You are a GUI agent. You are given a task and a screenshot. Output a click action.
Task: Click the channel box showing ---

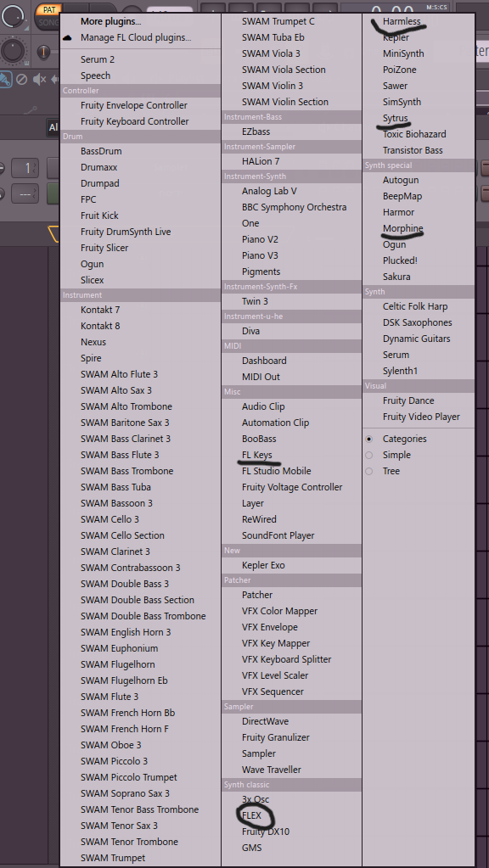pos(25,193)
